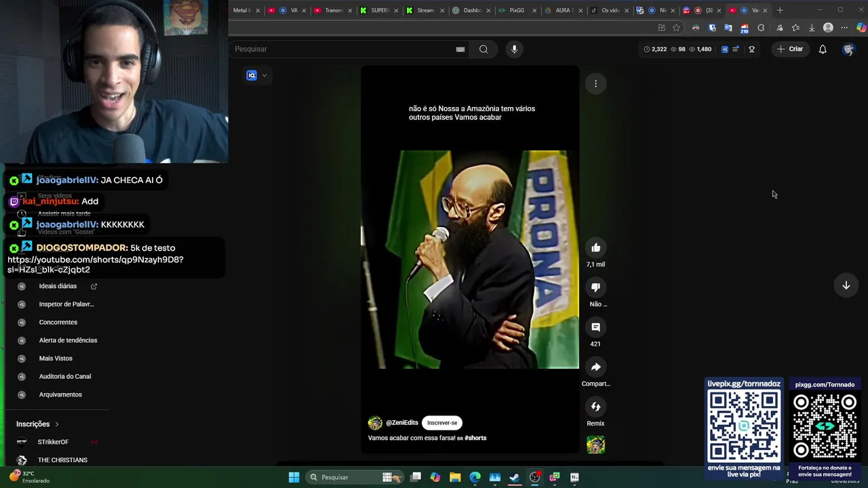The image size is (868, 488).
Task: Open the browser extensions puzzle icon
Action: [x=761, y=28]
